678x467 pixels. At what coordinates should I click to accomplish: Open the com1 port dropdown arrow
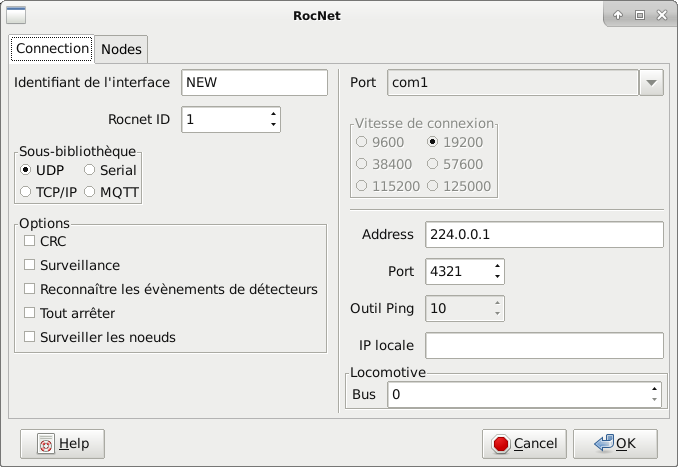pyautogui.click(x=651, y=83)
